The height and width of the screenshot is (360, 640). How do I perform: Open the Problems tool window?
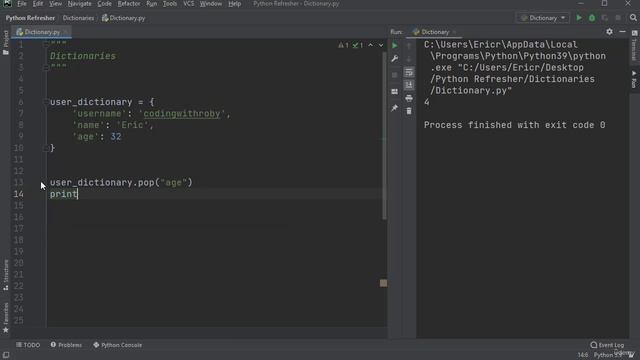[66, 345]
